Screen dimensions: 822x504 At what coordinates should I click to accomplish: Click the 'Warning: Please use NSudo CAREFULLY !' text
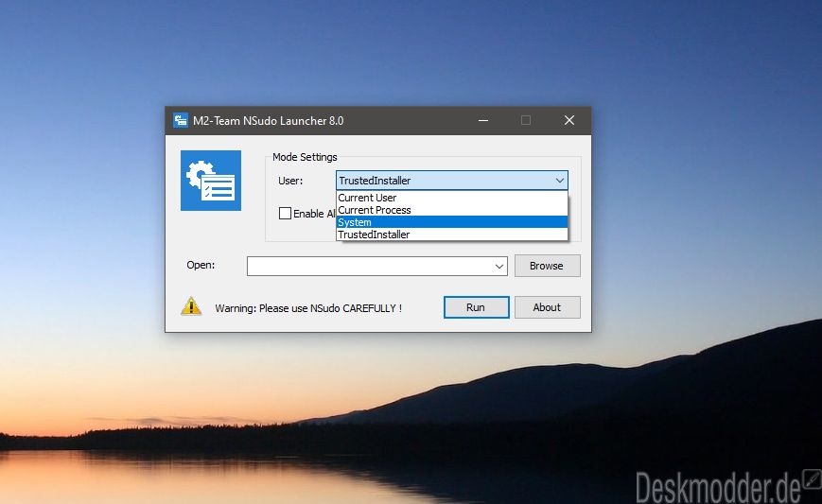(308, 308)
